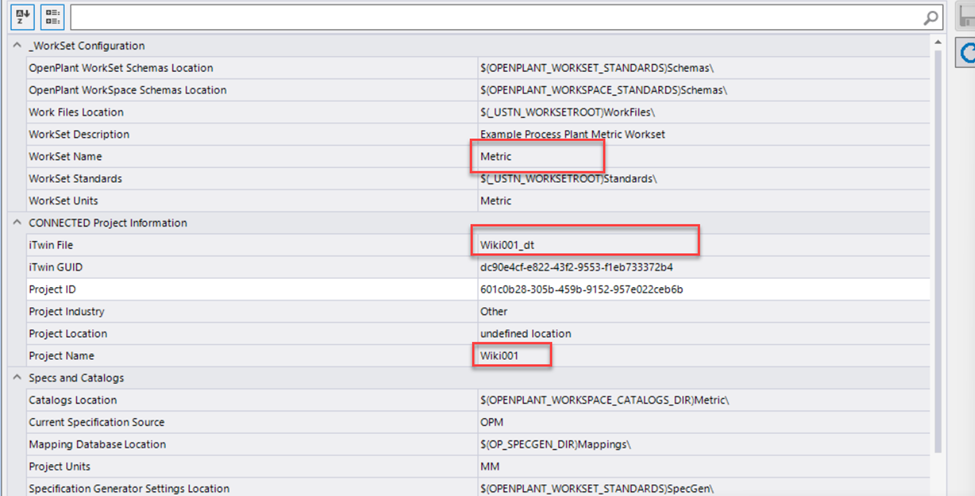Select the iTwin GUID label
Screen dimensions: 975x496
(55, 267)
